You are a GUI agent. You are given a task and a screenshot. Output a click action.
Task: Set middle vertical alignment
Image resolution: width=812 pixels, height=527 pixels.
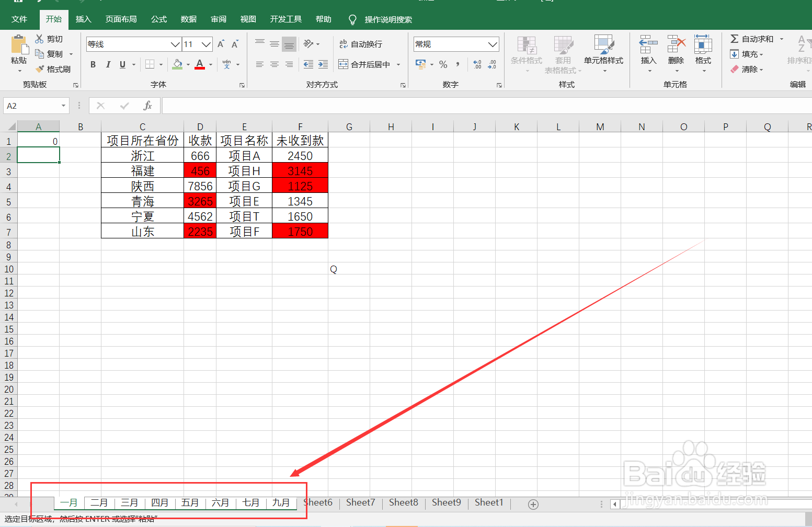click(275, 44)
